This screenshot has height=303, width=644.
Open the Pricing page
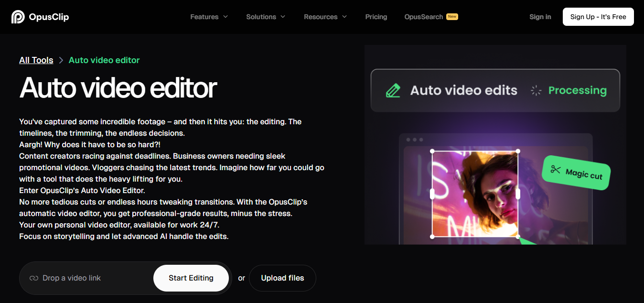(376, 17)
